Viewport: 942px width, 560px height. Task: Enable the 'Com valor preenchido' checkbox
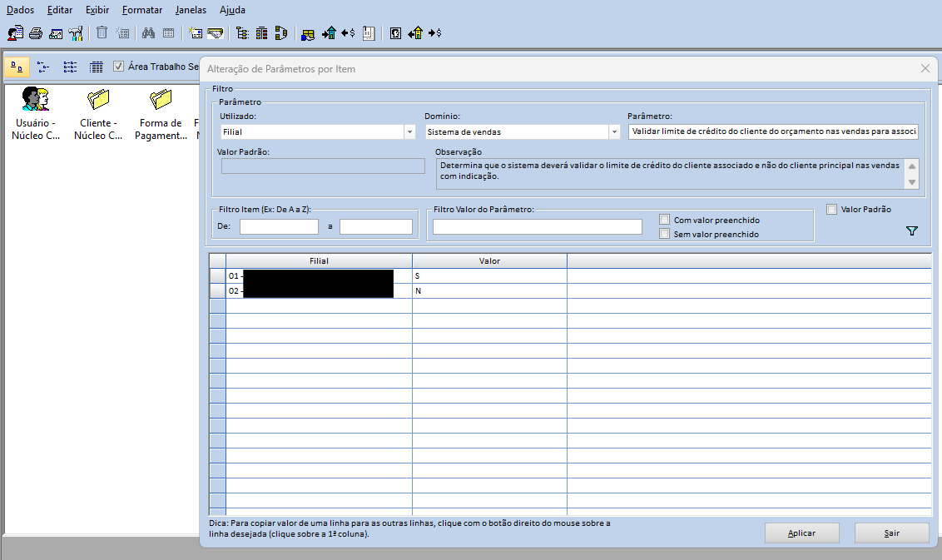click(665, 220)
